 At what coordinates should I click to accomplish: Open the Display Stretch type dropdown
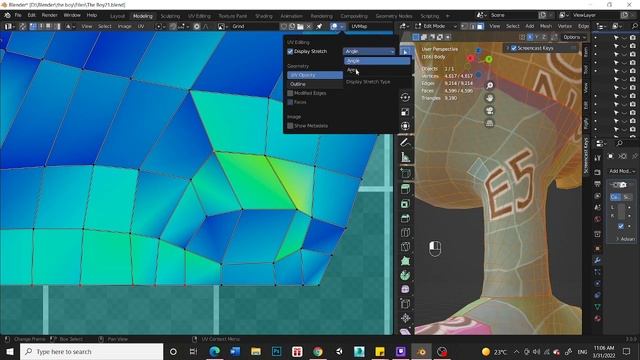coord(369,51)
